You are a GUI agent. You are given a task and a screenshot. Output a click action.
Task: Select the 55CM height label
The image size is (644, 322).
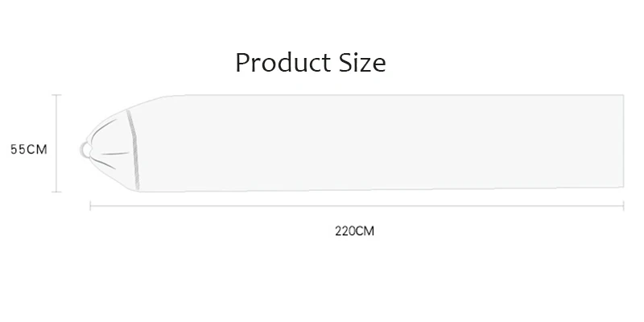click(x=29, y=150)
